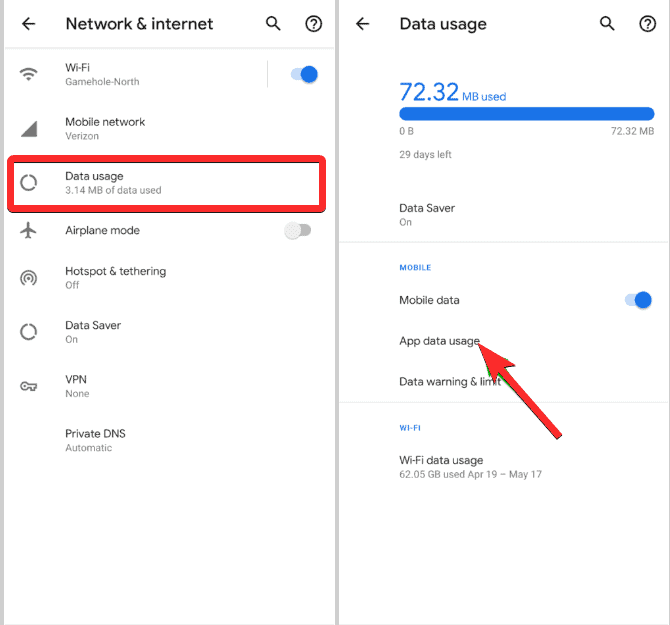The height and width of the screenshot is (625, 670).
Task: Open search in Data usage screen
Action: coord(607,23)
